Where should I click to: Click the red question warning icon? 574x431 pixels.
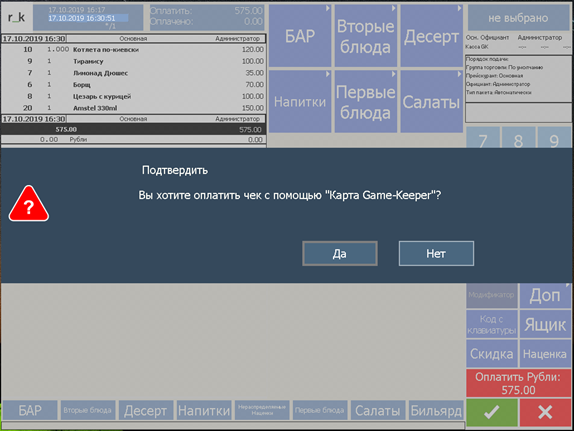pos(29,204)
